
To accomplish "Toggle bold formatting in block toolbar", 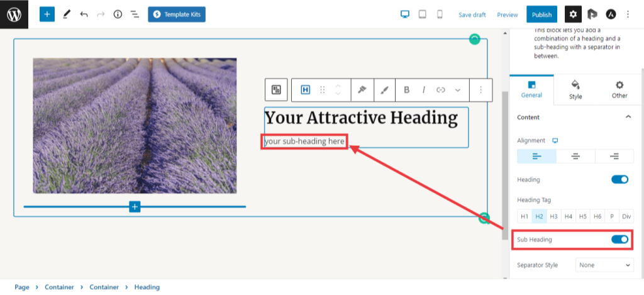I will (x=407, y=90).
